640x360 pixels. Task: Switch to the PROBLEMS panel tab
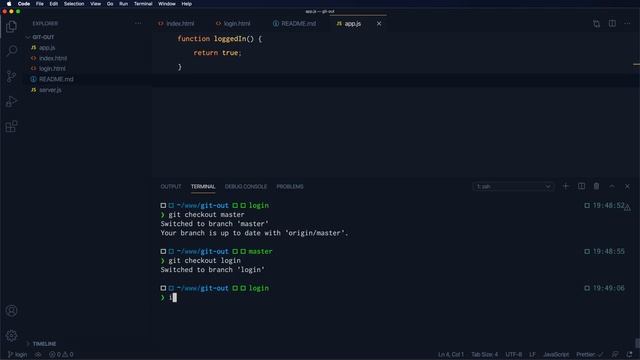pos(290,187)
